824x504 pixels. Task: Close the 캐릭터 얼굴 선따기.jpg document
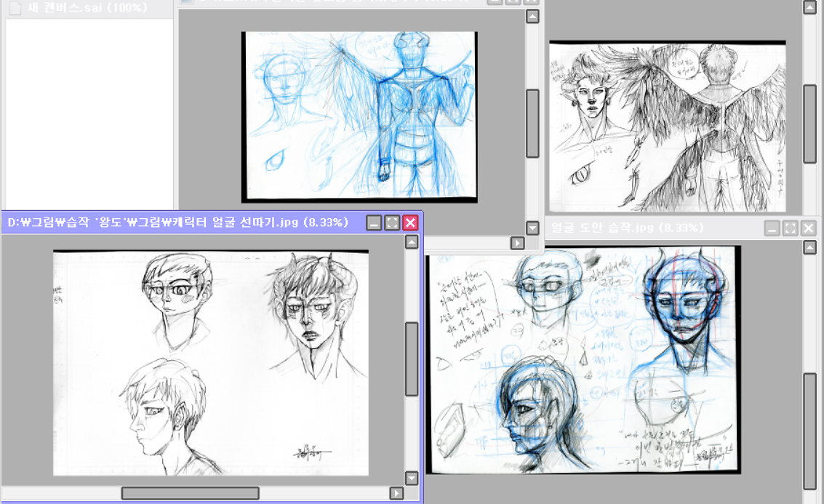click(410, 223)
